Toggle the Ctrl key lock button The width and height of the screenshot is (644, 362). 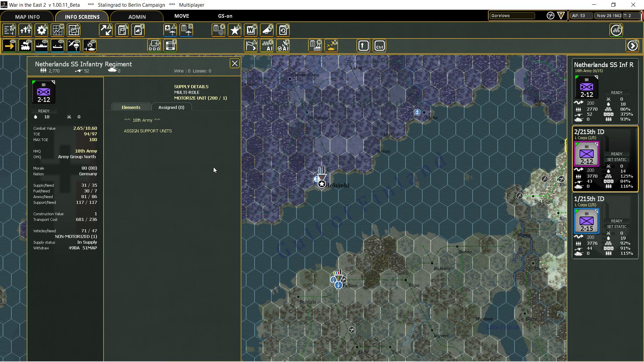379,46
